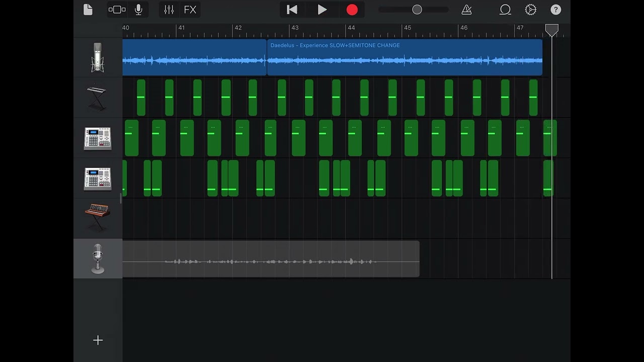Screen dimensions: 644x362
Task: Go to beginning of song
Action: click(x=292, y=10)
